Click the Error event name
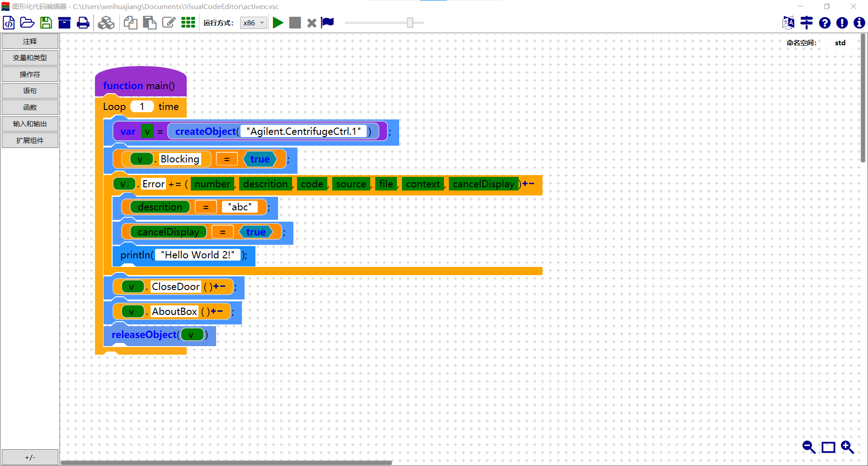Viewport: 868px width, 466px height. (x=153, y=184)
